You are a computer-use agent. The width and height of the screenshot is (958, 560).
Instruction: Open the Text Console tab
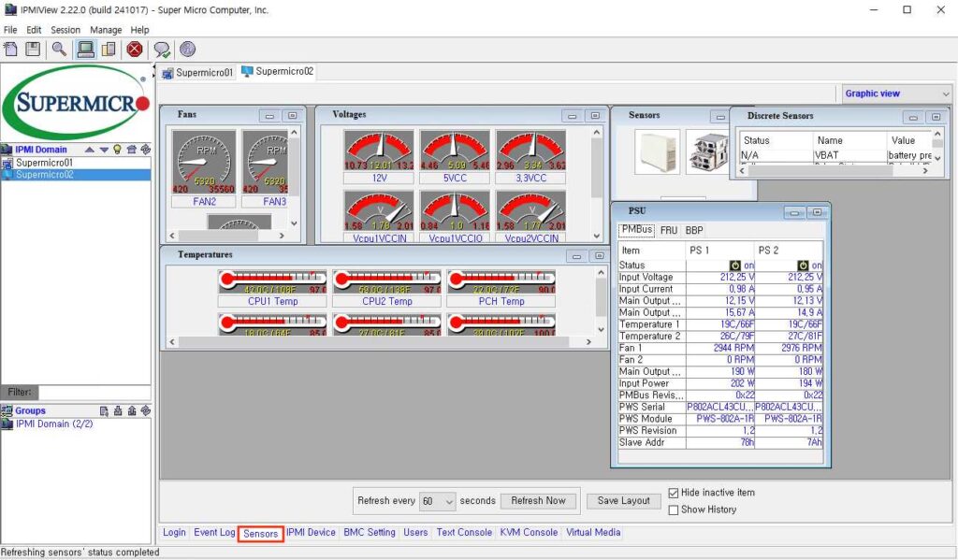464,533
